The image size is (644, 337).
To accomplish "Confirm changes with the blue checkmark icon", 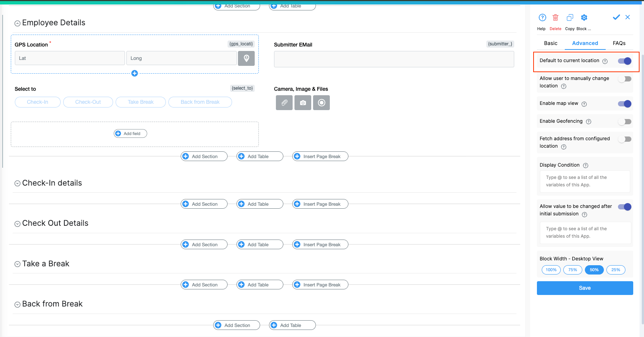I will (x=616, y=17).
